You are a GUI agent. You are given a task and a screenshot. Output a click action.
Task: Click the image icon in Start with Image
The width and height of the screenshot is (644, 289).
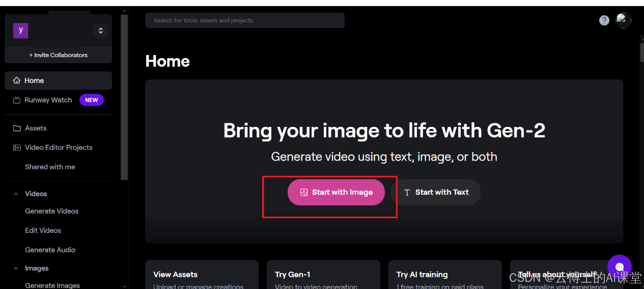click(304, 192)
